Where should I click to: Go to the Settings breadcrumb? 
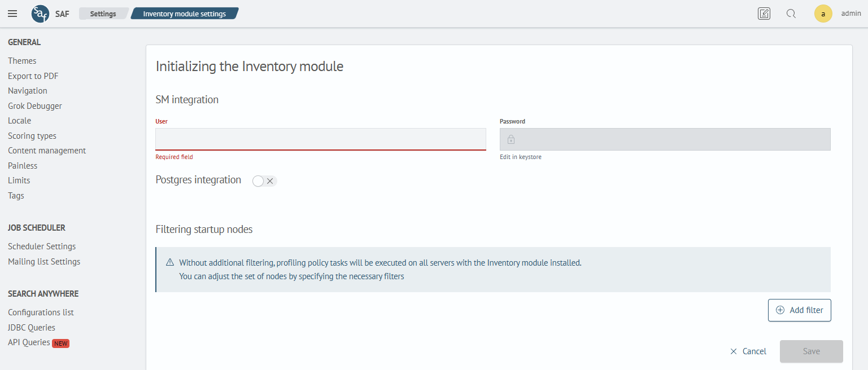(x=103, y=14)
